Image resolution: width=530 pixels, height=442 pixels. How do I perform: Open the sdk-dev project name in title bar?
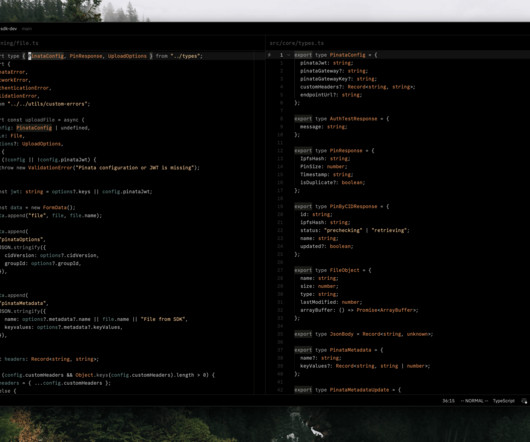coord(8,29)
